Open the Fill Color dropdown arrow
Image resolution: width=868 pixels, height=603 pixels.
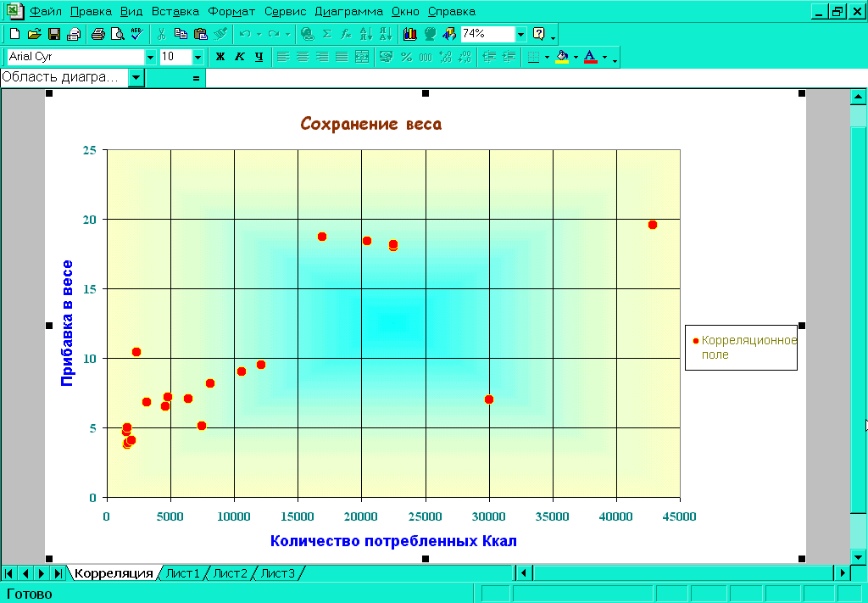[x=576, y=57]
